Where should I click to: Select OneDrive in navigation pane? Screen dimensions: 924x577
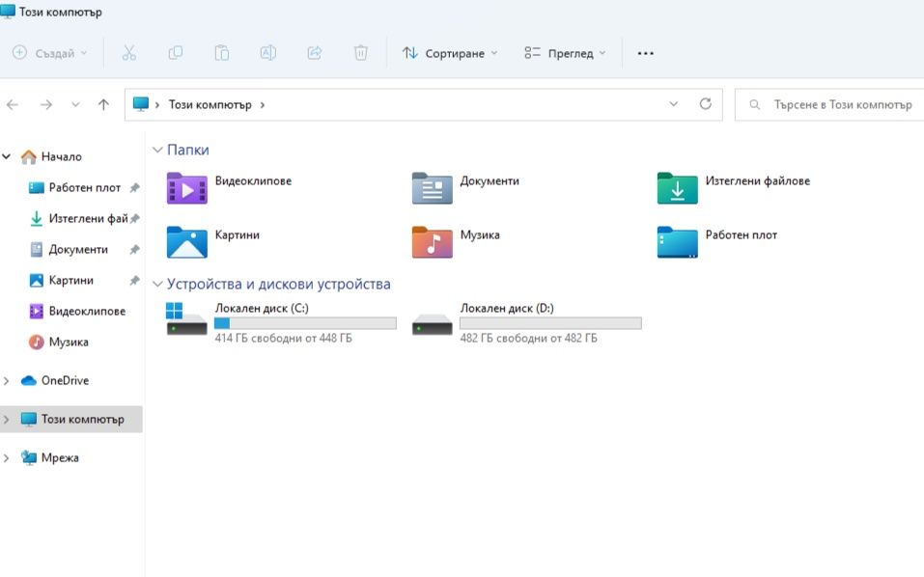[x=65, y=381]
